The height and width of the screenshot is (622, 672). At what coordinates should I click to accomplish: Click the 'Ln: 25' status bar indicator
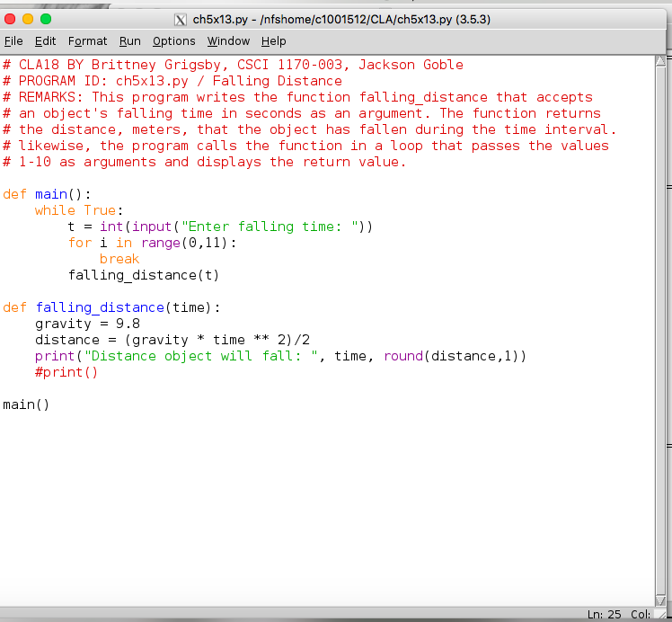(x=604, y=614)
